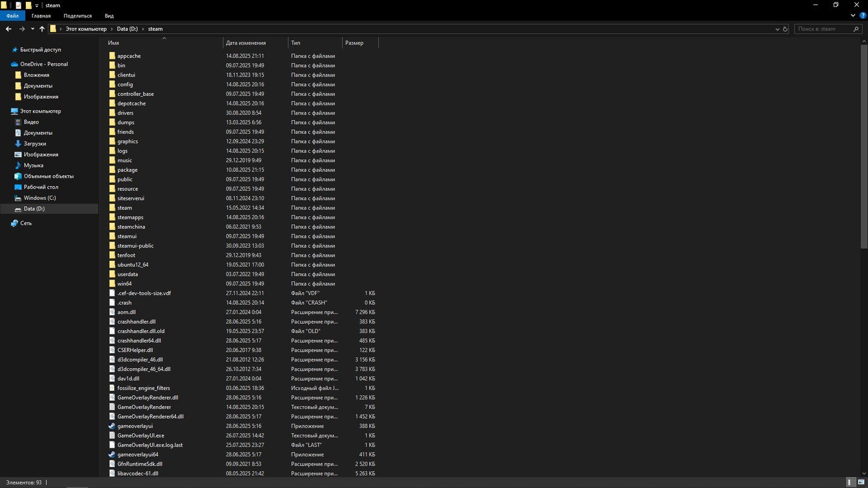The height and width of the screenshot is (488, 868).
Task: Select the crashhandler.dll.old file name
Action: point(141,331)
